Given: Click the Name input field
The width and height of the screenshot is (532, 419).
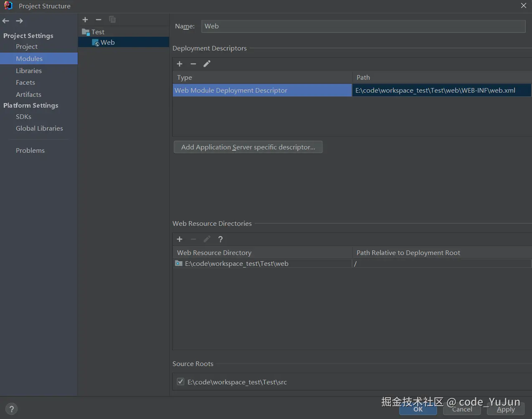Looking at the screenshot, I should click(363, 26).
